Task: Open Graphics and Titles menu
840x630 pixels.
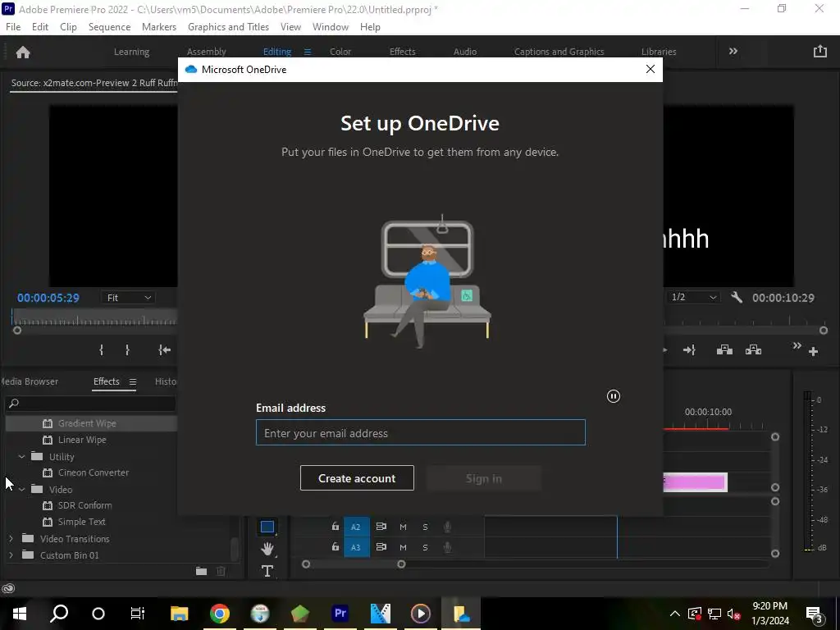Action: (x=228, y=27)
